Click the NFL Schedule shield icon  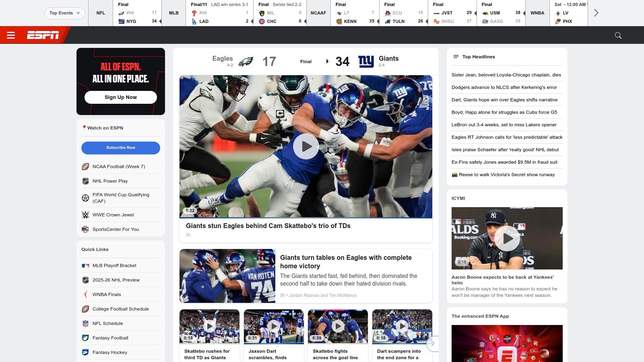click(x=85, y=323)
